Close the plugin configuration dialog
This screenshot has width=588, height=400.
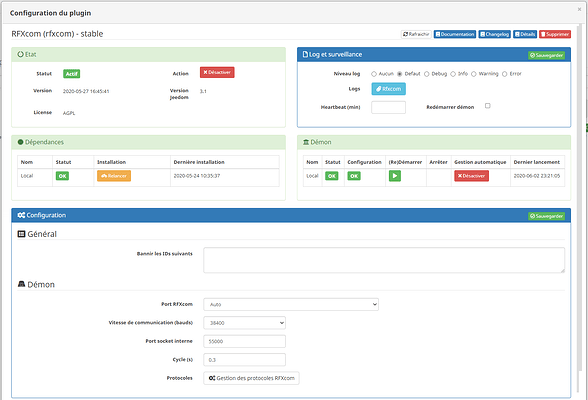click(579, 9)
